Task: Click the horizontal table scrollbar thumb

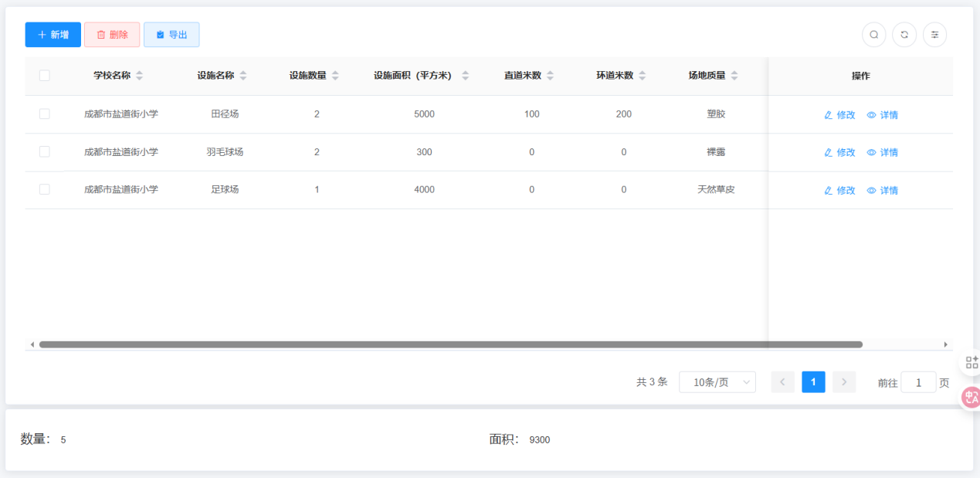Action: [450, 344]
